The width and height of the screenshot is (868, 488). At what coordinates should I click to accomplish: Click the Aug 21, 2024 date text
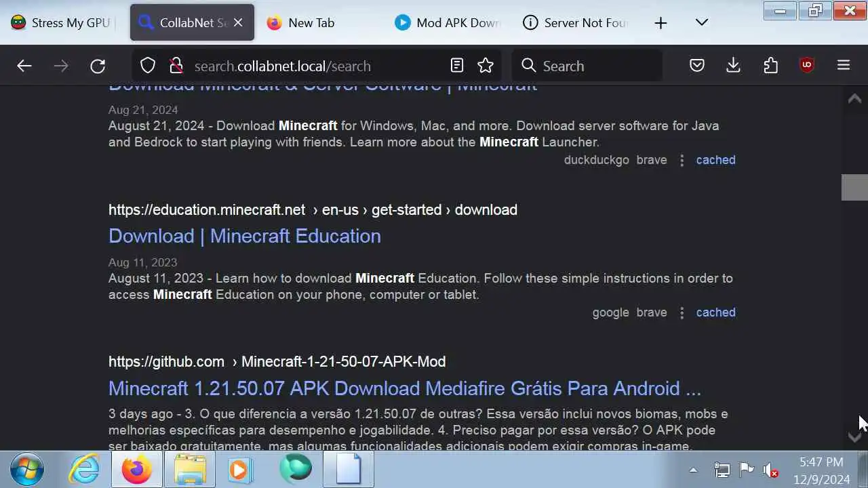[x=143, y=110]
